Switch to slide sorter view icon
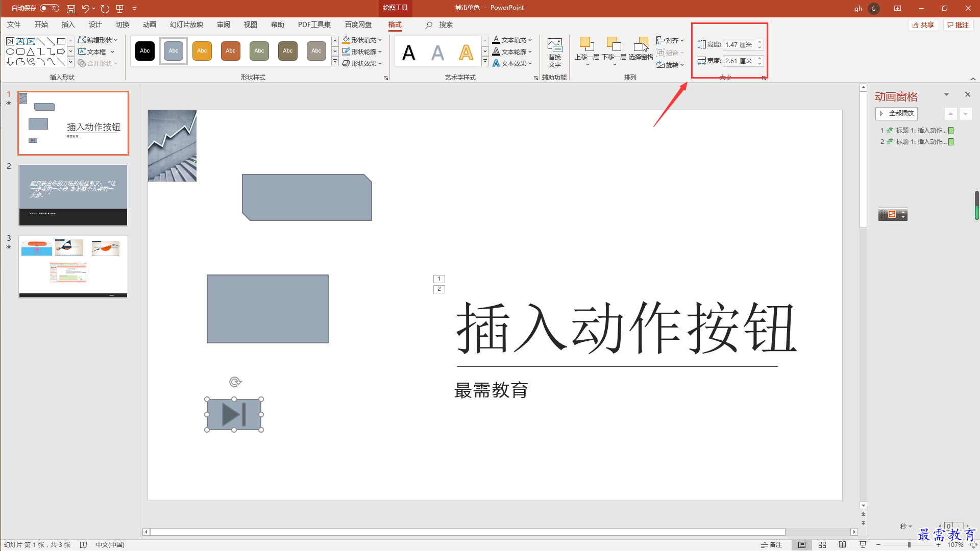This screenshot has width=980, height=551. [822, 545]
